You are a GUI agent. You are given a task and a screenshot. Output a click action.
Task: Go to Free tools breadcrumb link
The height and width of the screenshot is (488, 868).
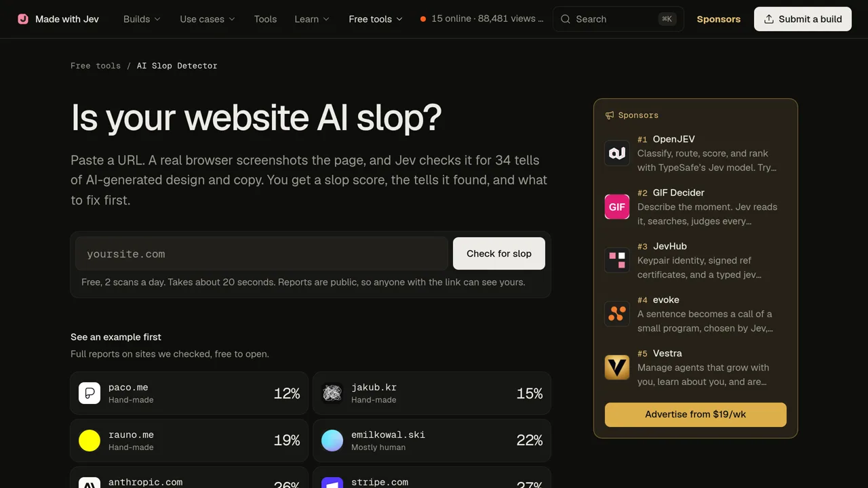click(96, 66)
